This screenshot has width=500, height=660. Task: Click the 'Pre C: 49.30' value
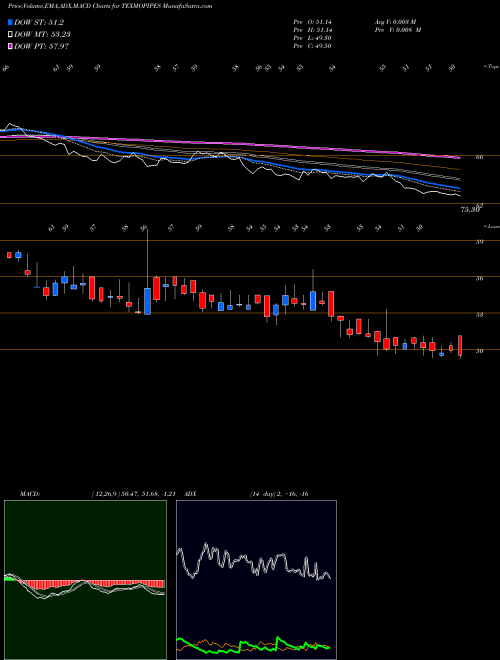pos(312,46)
